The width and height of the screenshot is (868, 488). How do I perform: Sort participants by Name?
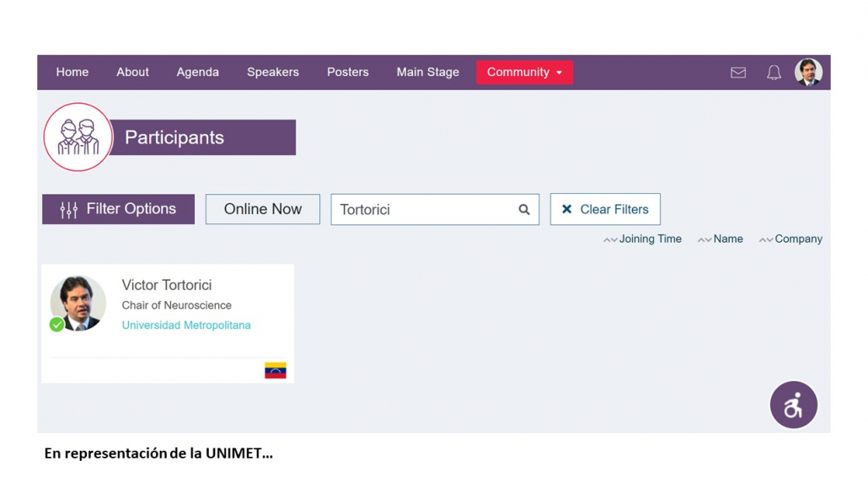pos(721,239)
